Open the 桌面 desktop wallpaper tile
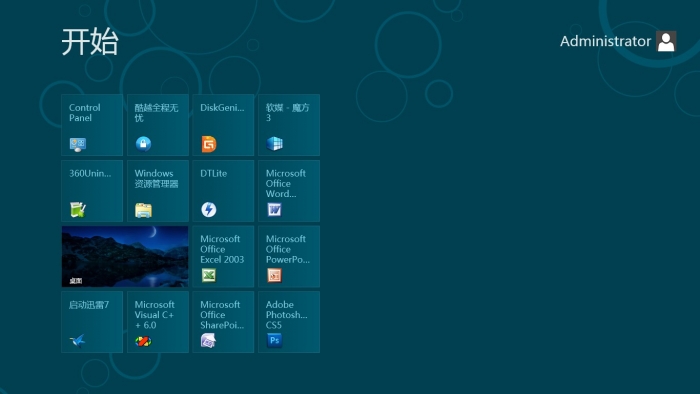 pyautogui.click(x=125, y=256)
